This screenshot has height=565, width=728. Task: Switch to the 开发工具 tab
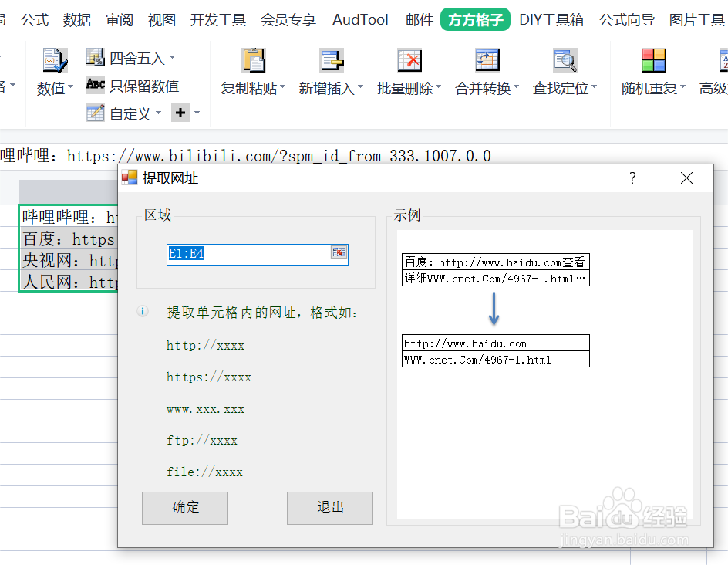[217, 20]
